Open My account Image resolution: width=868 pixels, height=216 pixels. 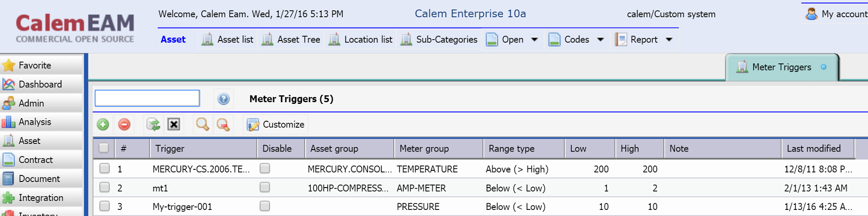[836, 14]
